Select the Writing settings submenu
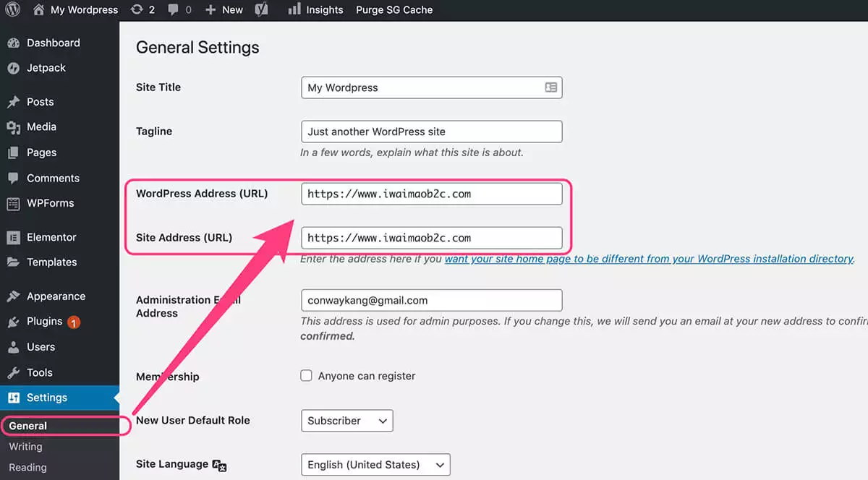This screenshot has width=868, height=480. click(x=25, y=447)
